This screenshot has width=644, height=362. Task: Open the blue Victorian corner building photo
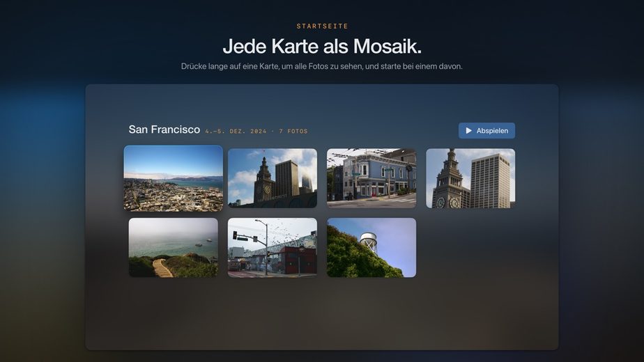pyautogui.click(x=371, y=178)
